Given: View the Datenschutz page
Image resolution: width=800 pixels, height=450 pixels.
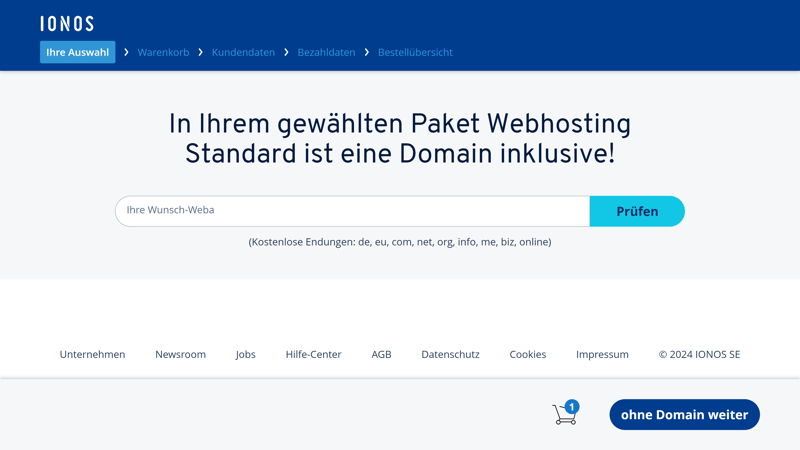Looking at the screenshot, I should pos(450,354).
